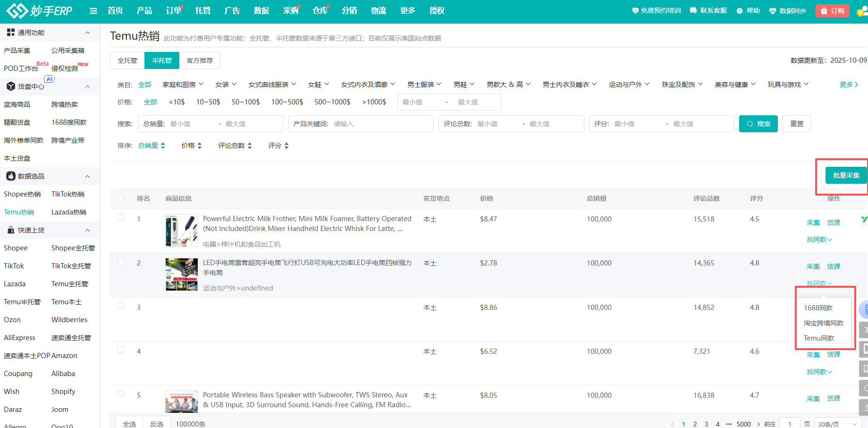Click the 妙手ERP logo

(x=40, y=10)
